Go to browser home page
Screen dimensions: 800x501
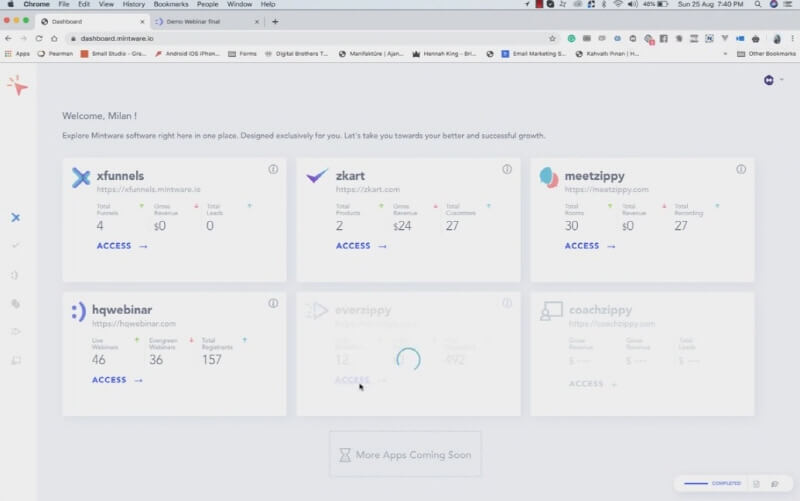[x=54, y=38]
